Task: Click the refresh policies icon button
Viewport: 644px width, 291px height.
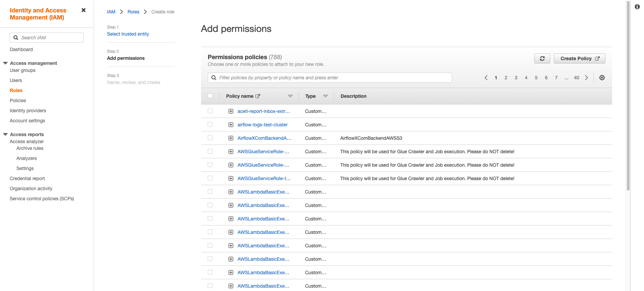Action: 542,58
